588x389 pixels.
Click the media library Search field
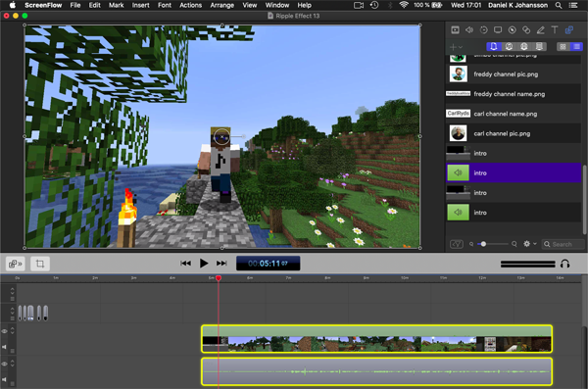click(x=563, y=244)
